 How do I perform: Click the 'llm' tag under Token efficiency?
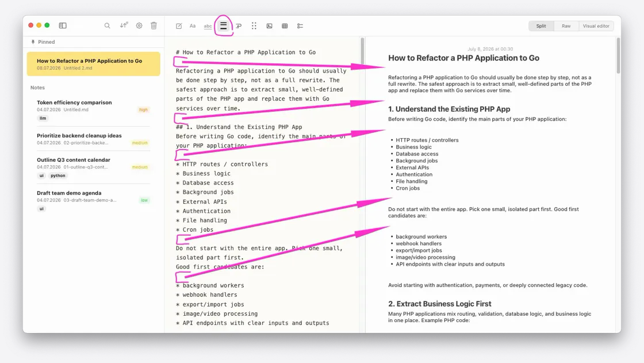(x=43, y=118)
